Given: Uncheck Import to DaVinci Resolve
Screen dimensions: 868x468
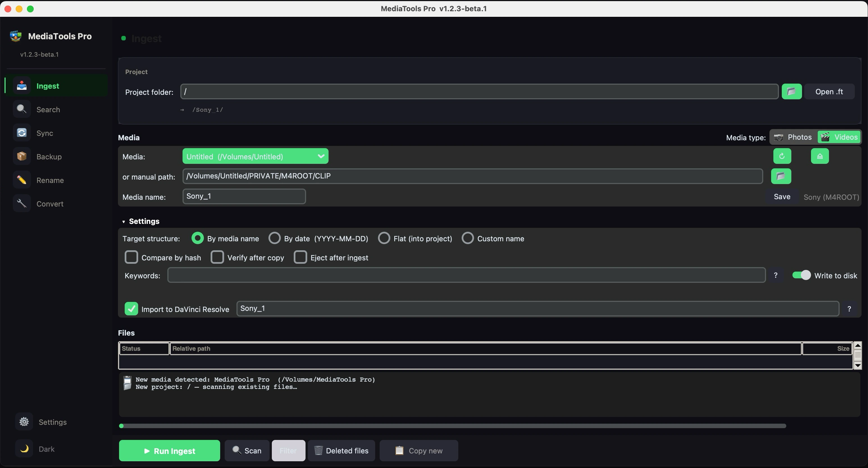Looking at the screenshot, I should pyautogui.click(x=131, y=309).
